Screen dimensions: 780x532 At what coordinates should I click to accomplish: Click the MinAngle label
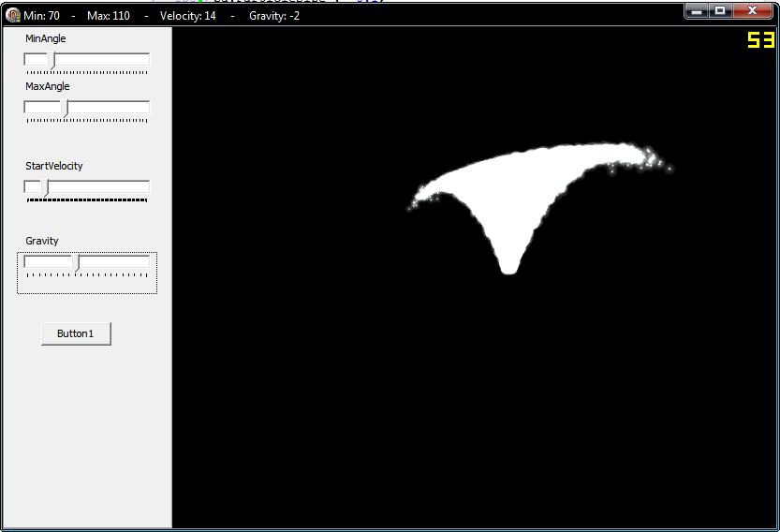[46, 39]
